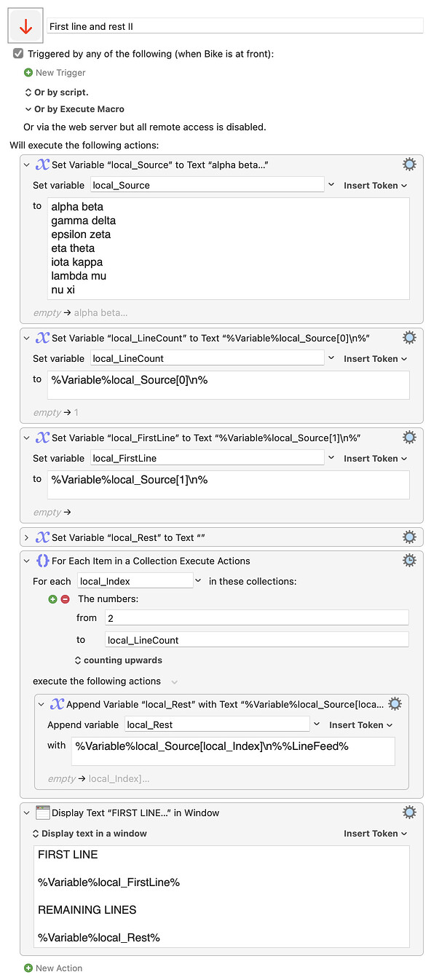The width and height of the screenshot is (431, 980).
Task: Open variable dropdown next to local_Source field
Action: tap(331, 185)
